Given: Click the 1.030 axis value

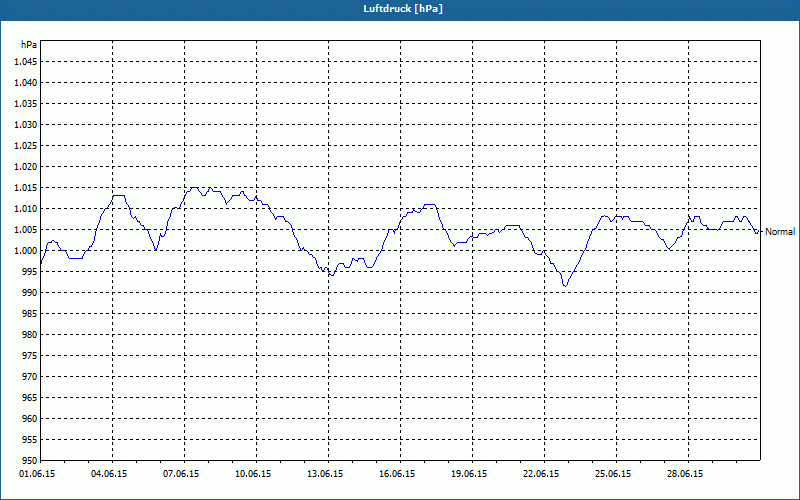Looking at the screenshot, I should pyautogui.click(x=26, y=124).
